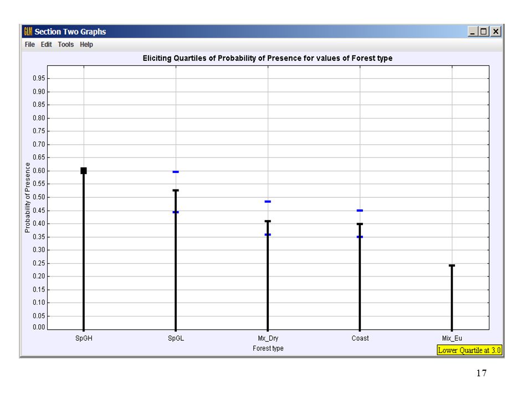Click the Section Two Graphs window title
The width and height of the screenshot is (532, 399).
(70, 32)
